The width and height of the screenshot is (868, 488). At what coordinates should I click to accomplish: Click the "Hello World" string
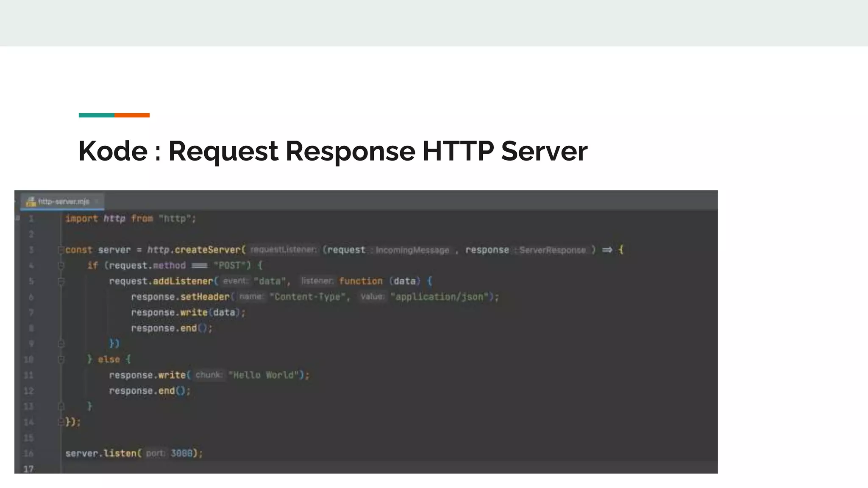pyautogui.click(x=264, y=375)
